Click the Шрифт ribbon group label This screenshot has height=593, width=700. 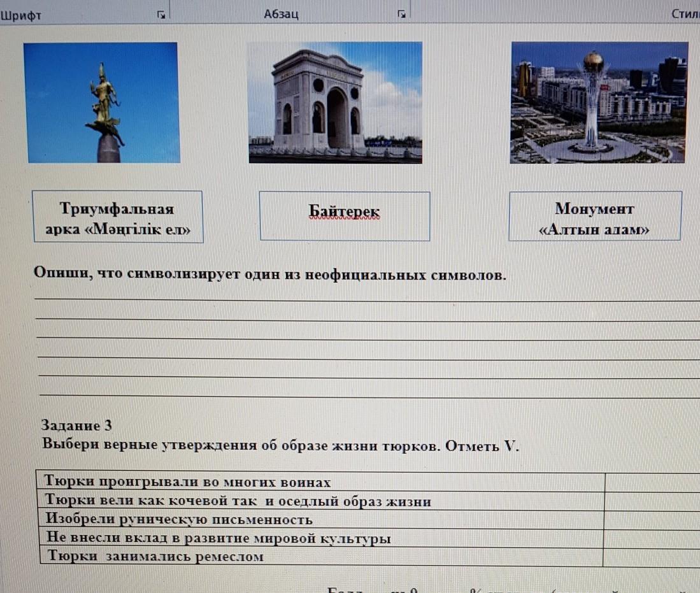(21, 15)
